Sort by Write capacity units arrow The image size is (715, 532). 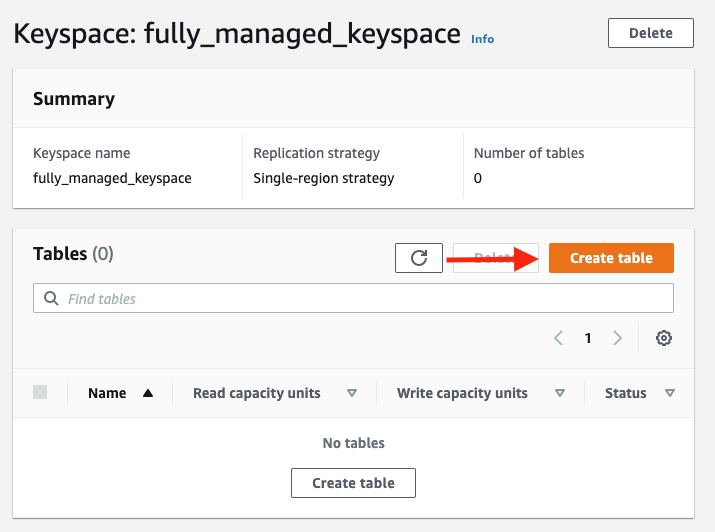[x=560, y=393]
